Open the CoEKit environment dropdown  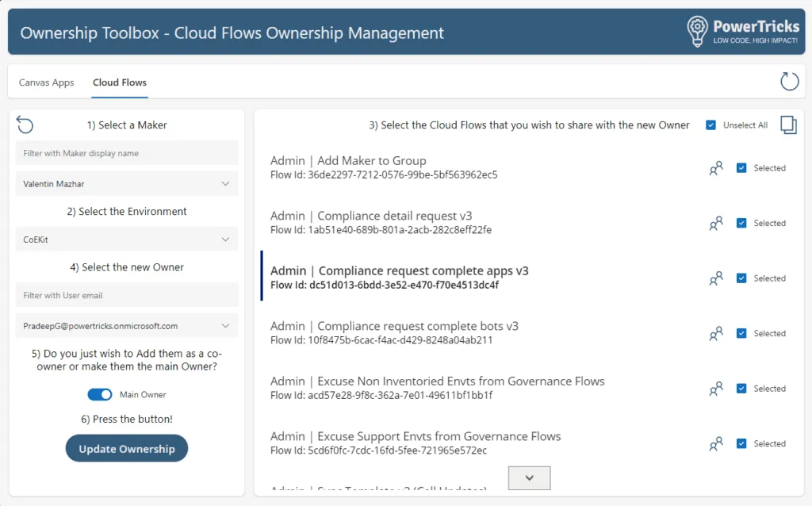(x=127, y=240)
